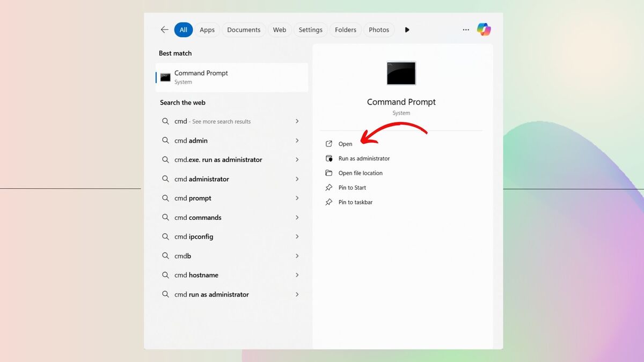
Task: Expand 'cmd.exe. run as administrator' chevron
Action: pyautogui.click(x=297, y=160)
